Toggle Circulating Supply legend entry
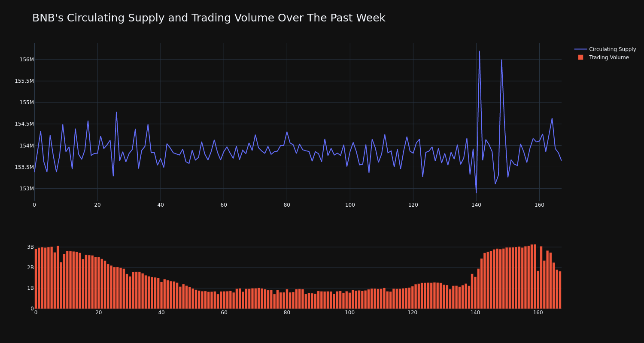 click(605, 49)
